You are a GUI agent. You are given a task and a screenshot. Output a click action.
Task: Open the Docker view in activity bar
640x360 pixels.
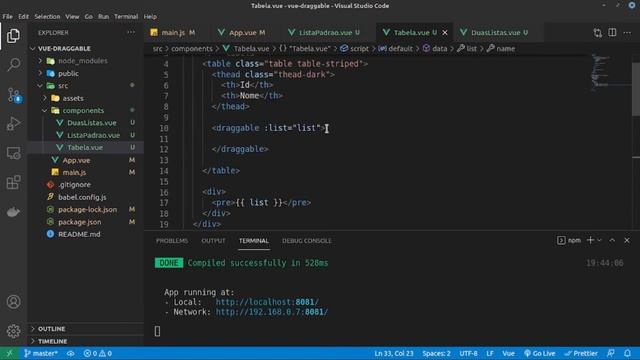point(13,212)
